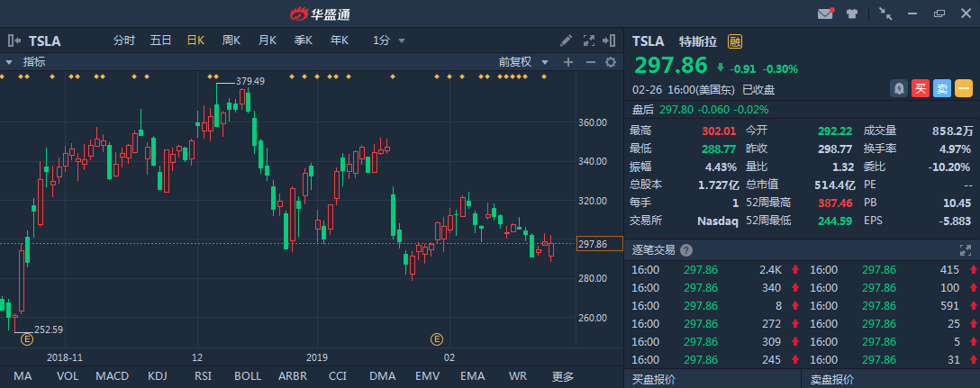Expand the 指标 indicators section

(9, 62)
